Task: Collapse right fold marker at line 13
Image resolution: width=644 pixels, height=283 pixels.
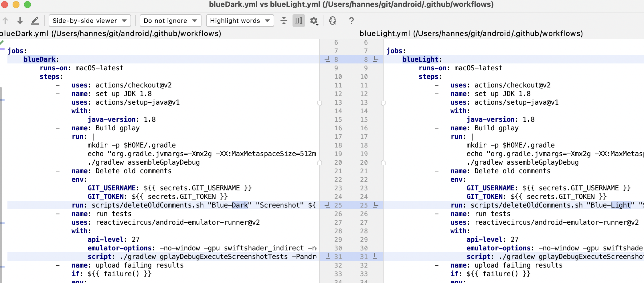Action: pos(383,103)
